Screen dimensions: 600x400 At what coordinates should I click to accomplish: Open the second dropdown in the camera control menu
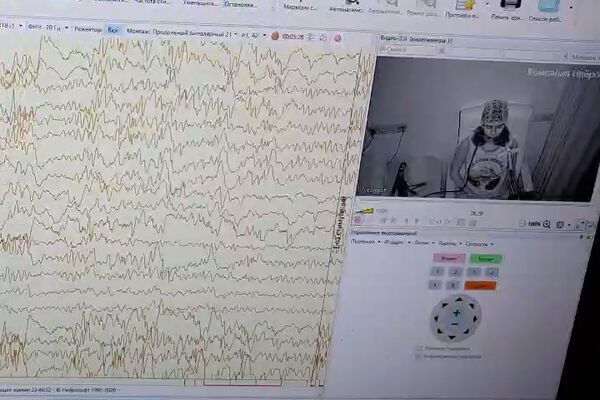pyautogui.click(x=398, y=242)
